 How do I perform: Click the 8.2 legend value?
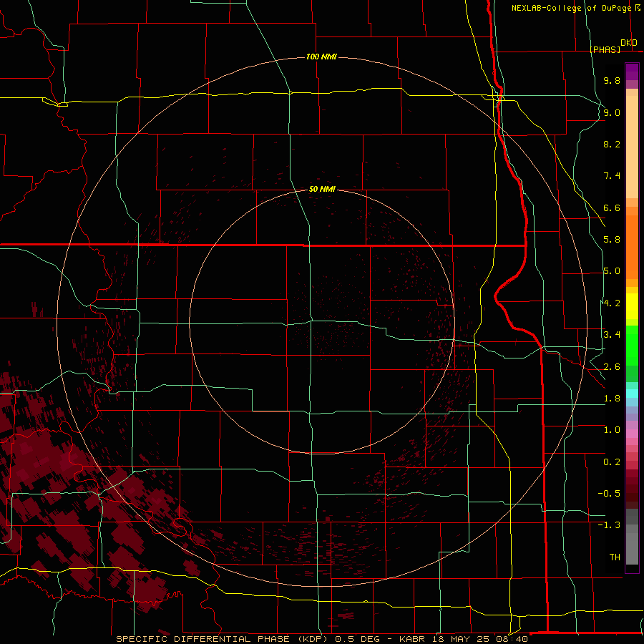tap(612, 144)
